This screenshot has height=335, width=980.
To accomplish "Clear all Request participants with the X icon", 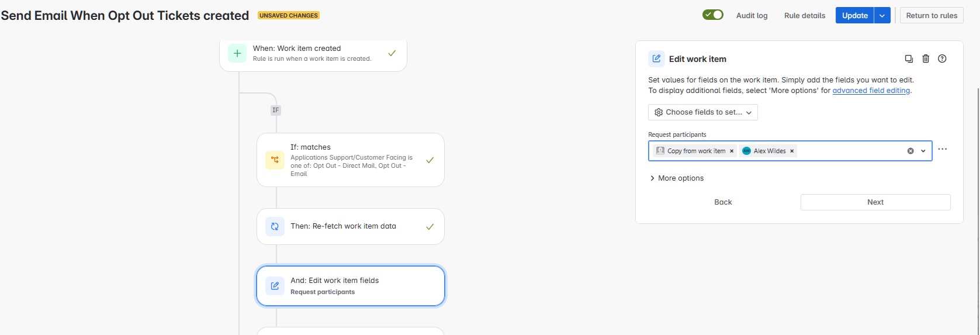I will click(x=910, y=151).
